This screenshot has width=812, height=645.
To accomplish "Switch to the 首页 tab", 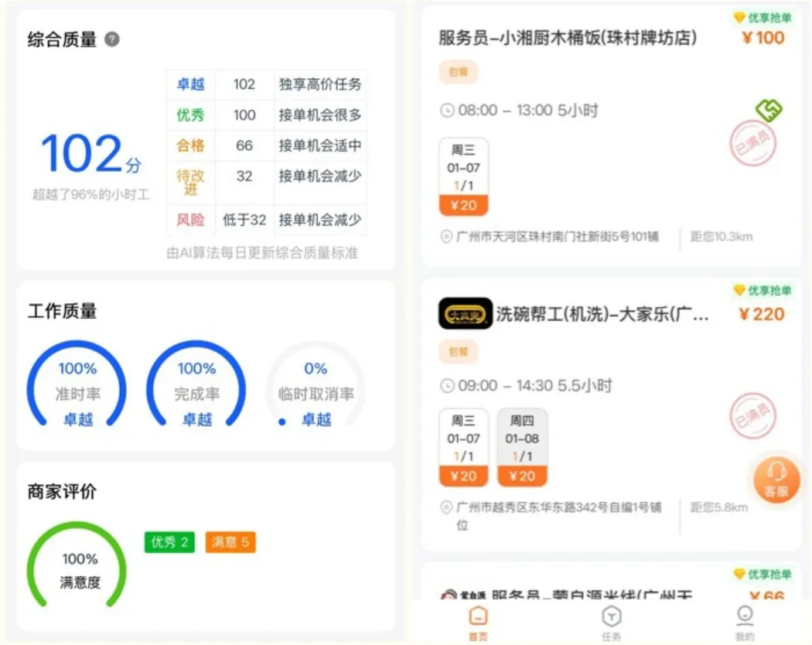I will (477, 616).
